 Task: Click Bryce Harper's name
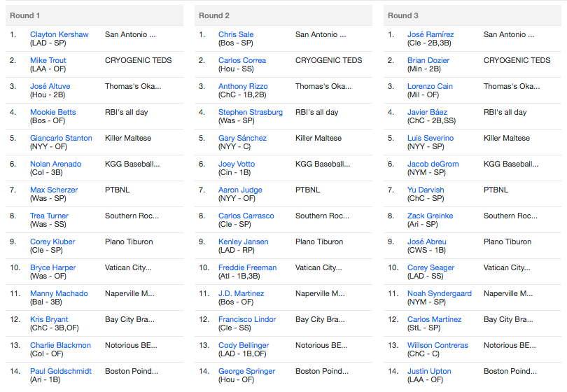tap(52, 267)
